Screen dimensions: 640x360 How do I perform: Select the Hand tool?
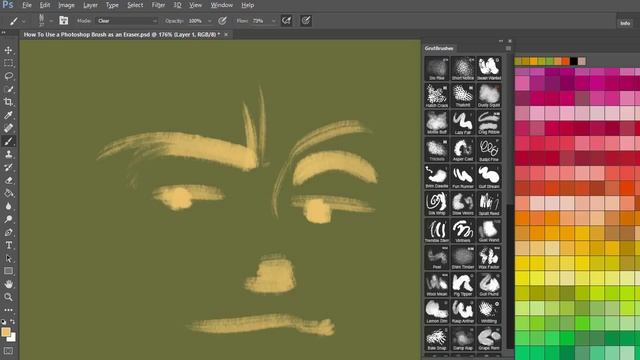[8, 284]
